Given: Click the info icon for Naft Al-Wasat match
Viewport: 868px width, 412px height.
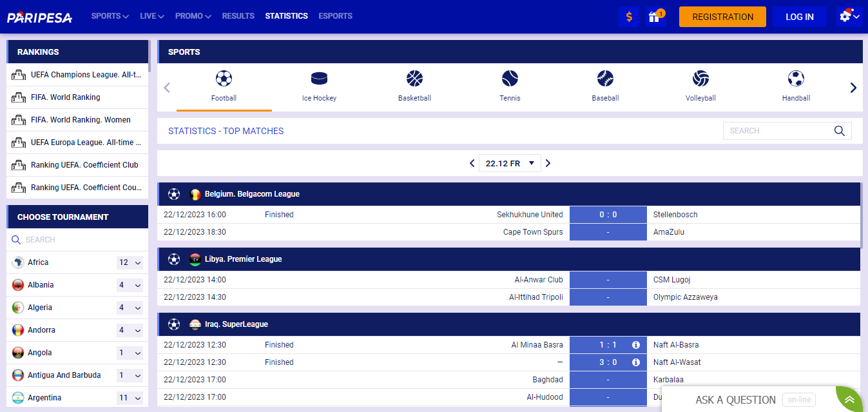Looking at the screenshot, I should tap(636, 362).
